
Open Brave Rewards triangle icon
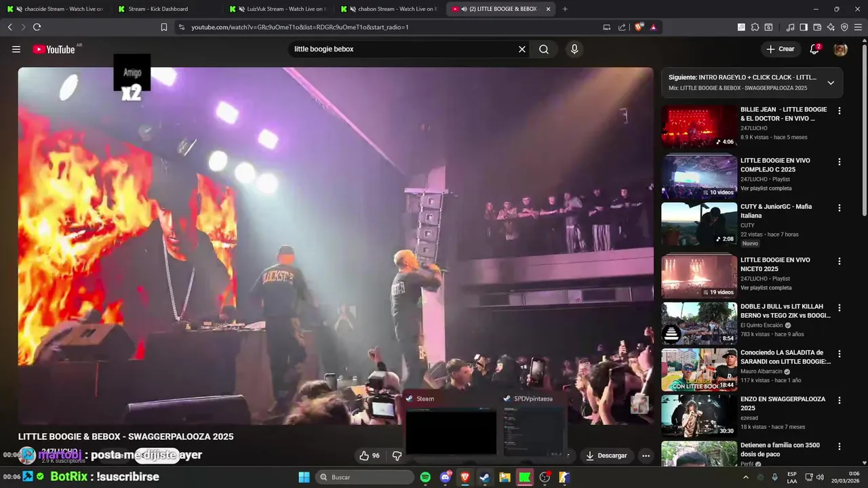click(653, 27)
